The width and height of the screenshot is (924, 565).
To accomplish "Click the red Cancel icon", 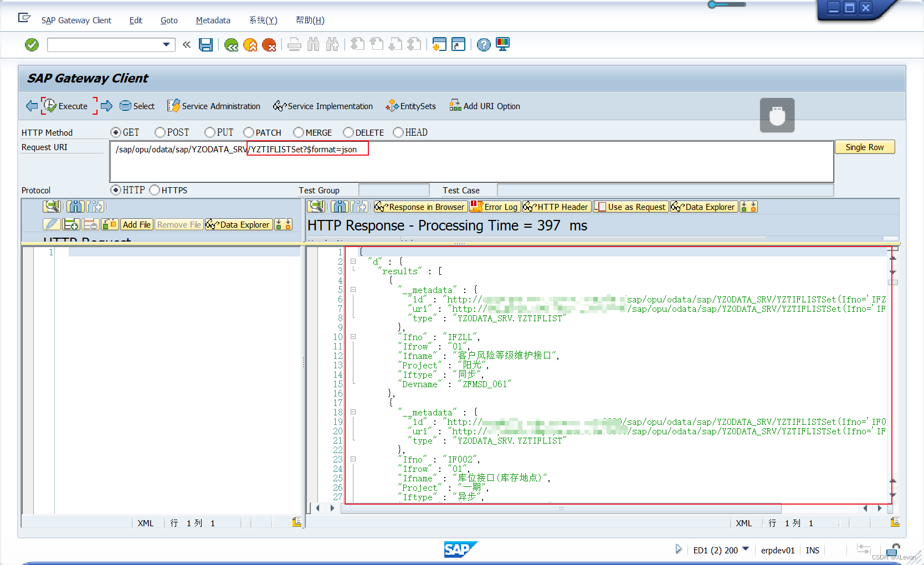I will pos(269,45).
